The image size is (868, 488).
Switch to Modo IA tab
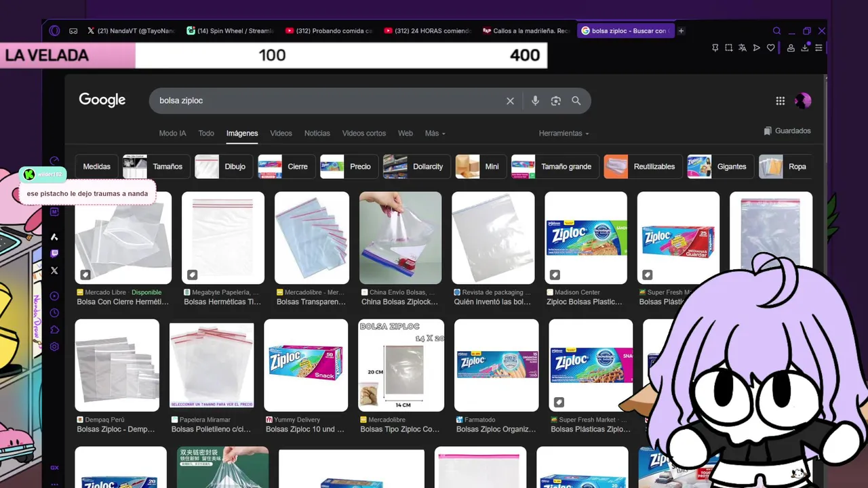(x=172, y=134)
